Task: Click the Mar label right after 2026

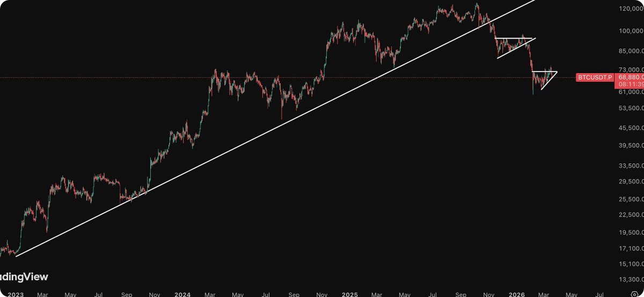Action: (x=544, y=294)
